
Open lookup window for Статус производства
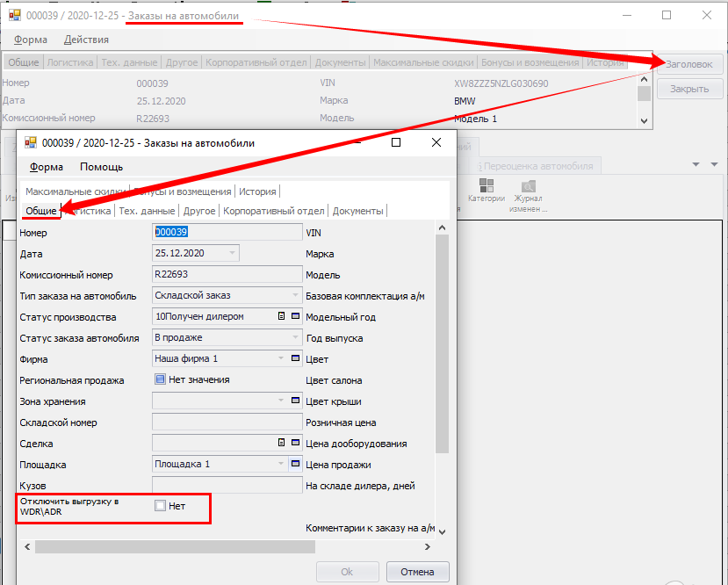tap(295, 316)
